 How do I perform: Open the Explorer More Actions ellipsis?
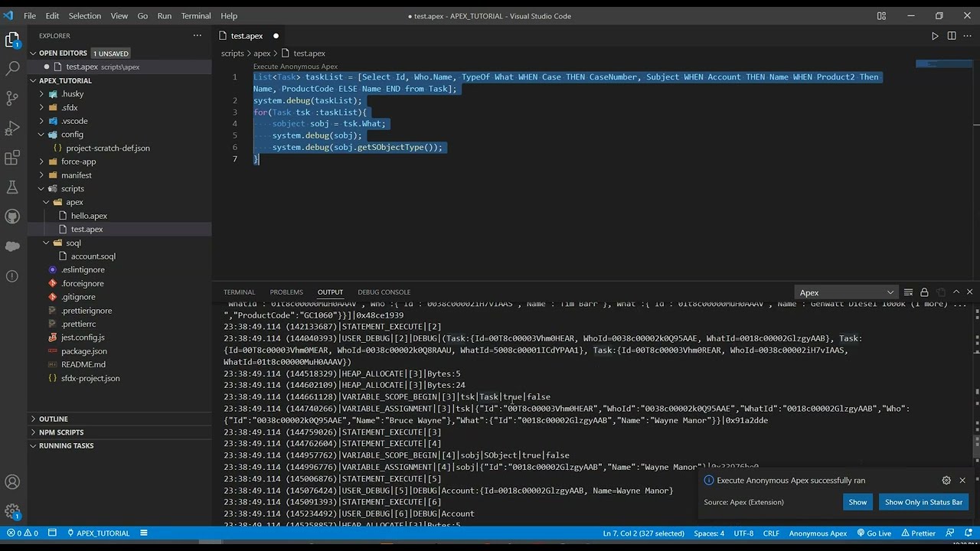tap(198, 35)
